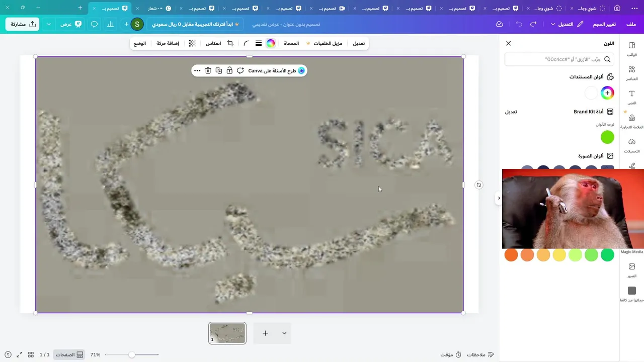Click the مشاركة share button
The image size is (644, 362).
(x=23, y=24)
